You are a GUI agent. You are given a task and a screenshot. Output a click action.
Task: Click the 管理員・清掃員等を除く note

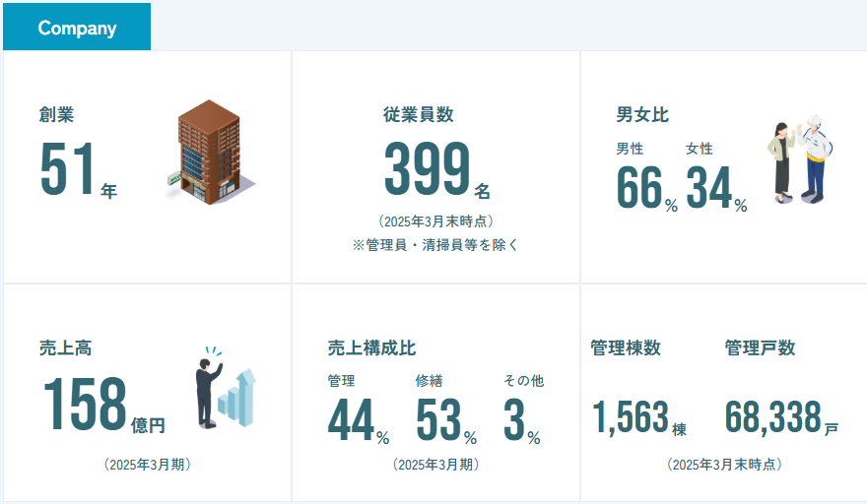click(435, 245)
